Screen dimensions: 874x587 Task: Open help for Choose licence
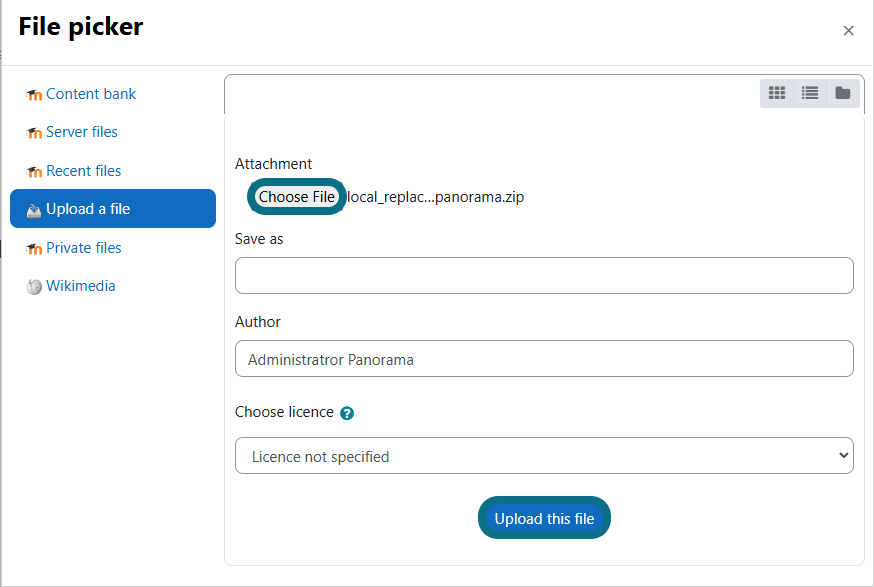click(347, 413)
